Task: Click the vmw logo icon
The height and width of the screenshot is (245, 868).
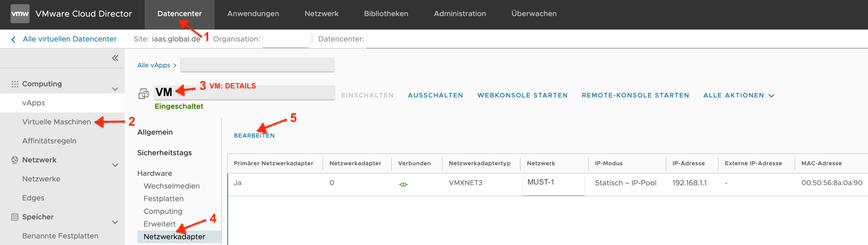Action: (x=20, y=14)
